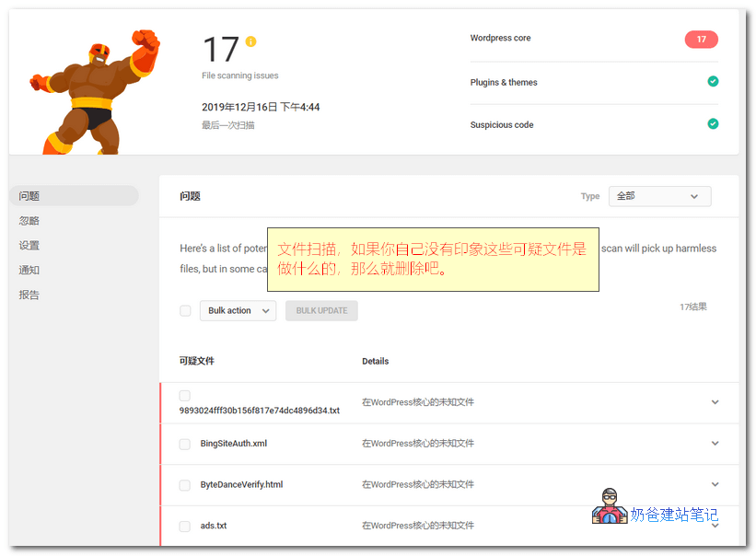
Task: Expand details for 9893024fff30b156f817e74dc4896d34.txt
Action: coord(715,402)
